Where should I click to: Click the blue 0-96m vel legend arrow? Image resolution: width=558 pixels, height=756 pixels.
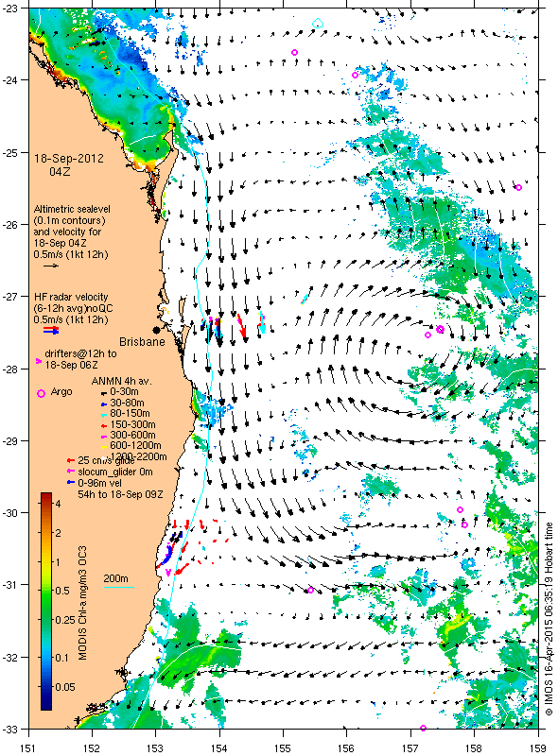point(71,482)
